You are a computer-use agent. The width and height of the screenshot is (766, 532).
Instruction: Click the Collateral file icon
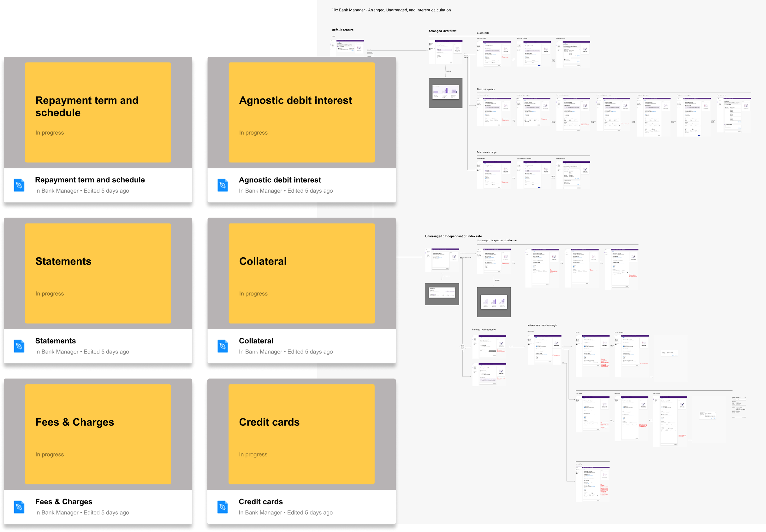point(223,346)
